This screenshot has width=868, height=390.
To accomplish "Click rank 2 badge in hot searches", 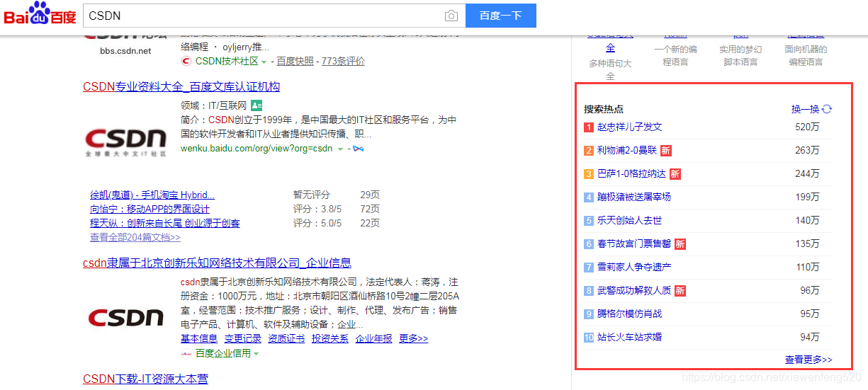I will coord(589,151).
